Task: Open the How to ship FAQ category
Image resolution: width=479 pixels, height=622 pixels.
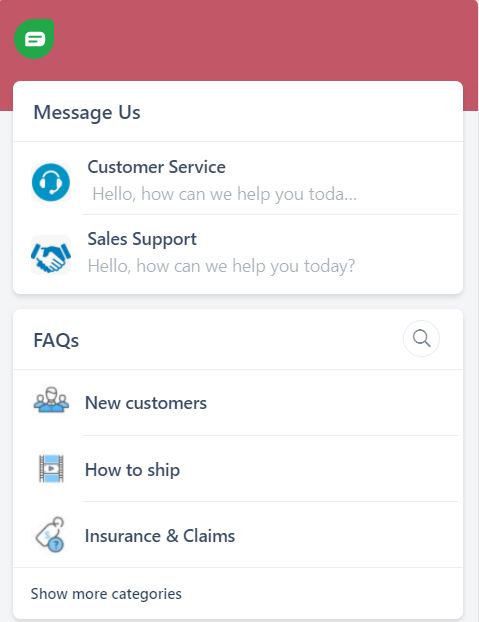Action: pos(238,468)
